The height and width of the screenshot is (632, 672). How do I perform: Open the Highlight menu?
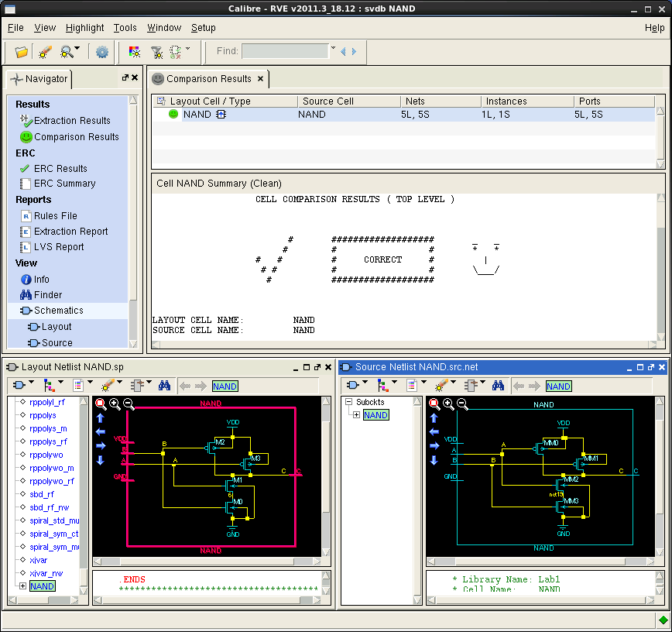(x=84, y=28)
